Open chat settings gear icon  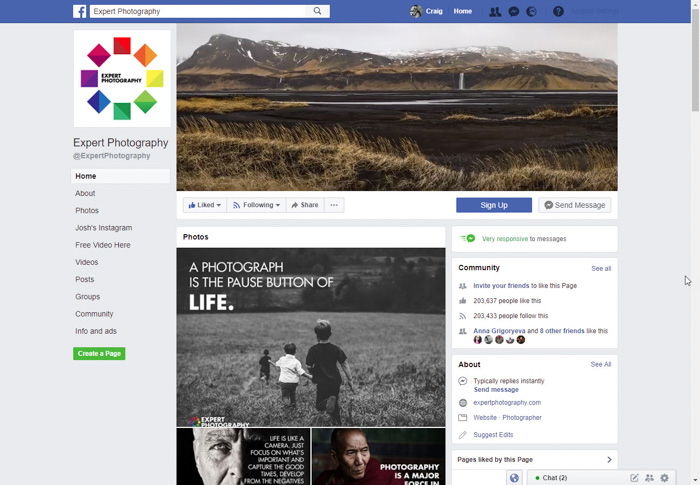click(x=665, y=478)
